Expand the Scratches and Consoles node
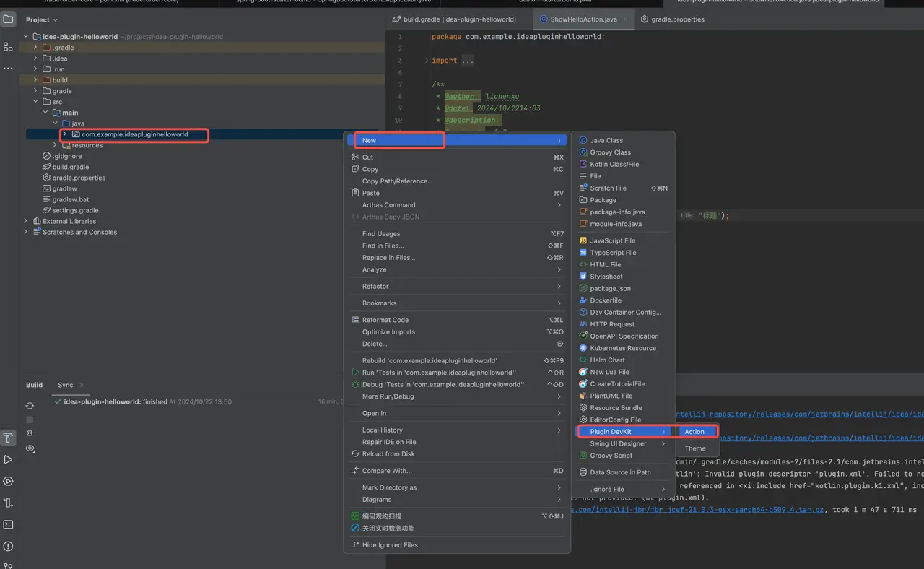 tap(25, 232)
